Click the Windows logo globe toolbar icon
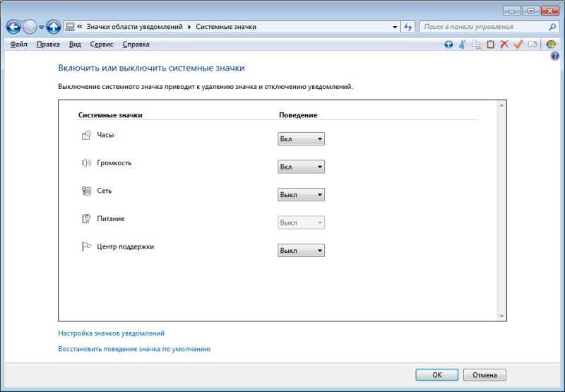Image resolution: width=565 pixels, height=392 pixels. coord(551,44)
